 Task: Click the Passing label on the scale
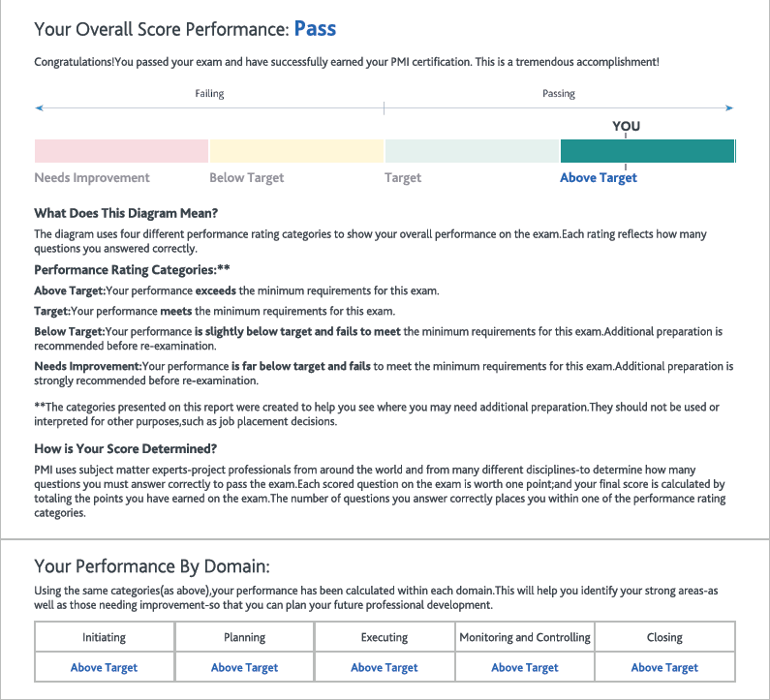[x=559, y=94]
